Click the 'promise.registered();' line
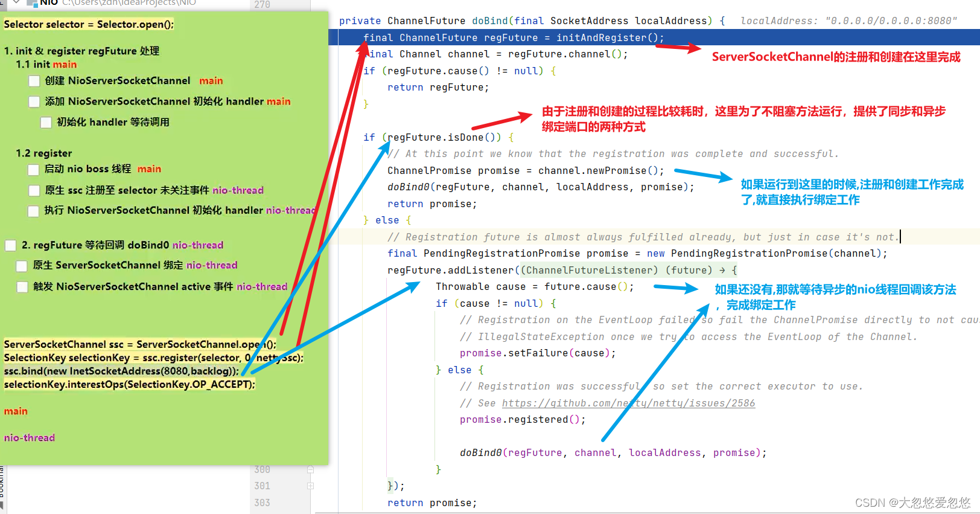Screen dimensions: 980x514 point(523,420)
